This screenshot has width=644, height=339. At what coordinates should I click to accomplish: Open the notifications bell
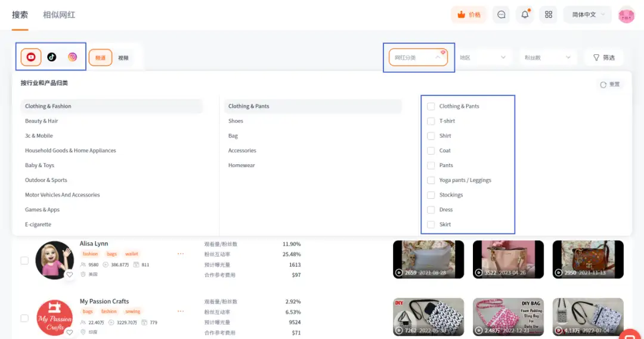525,15
